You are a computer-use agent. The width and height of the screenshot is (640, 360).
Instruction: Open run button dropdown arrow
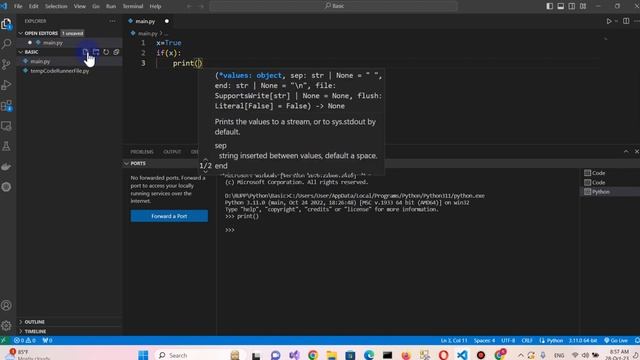[616, 21]
